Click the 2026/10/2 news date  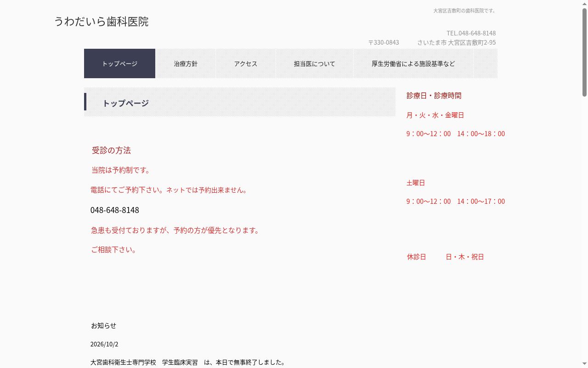pyautogui.click(x=104, y=344)
